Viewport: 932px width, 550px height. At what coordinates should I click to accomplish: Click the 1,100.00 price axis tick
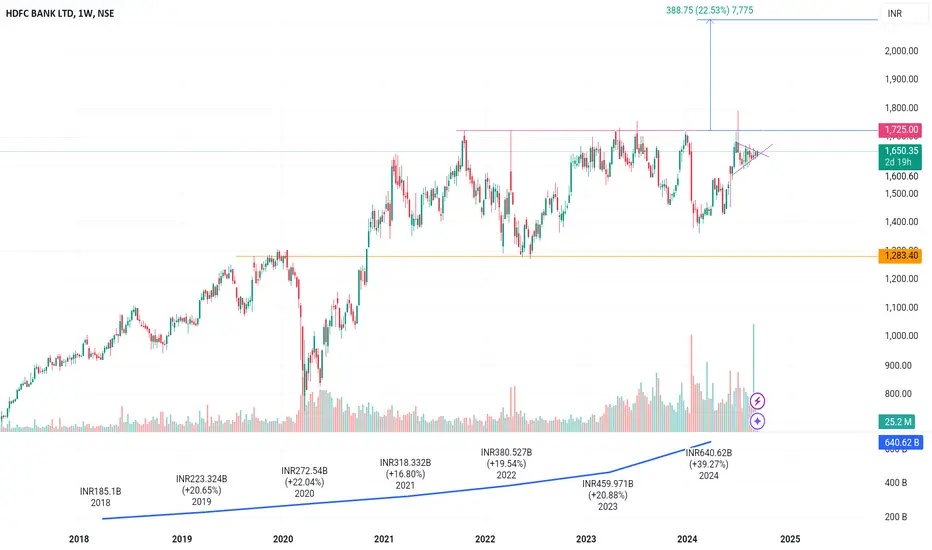tap(901, 307)
